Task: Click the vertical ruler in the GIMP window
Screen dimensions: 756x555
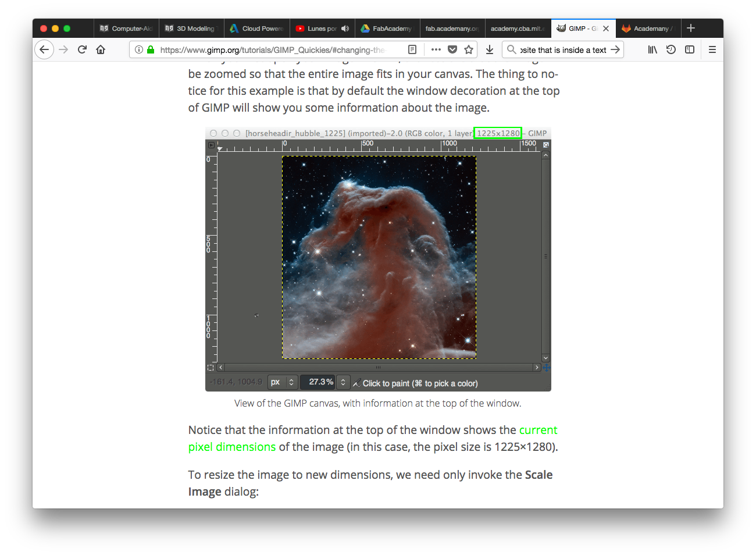Action: [211, 257]
